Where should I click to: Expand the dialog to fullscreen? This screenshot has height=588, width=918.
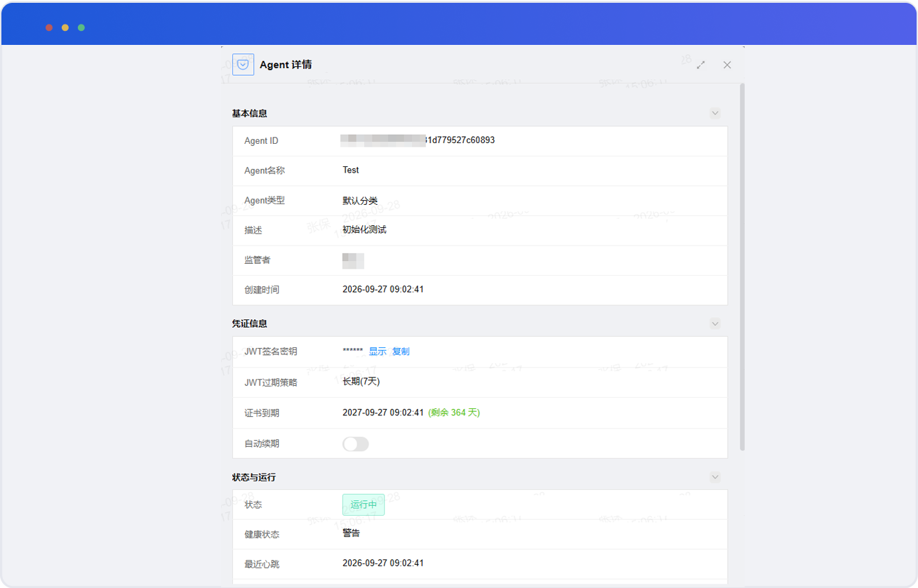point(700,65)
